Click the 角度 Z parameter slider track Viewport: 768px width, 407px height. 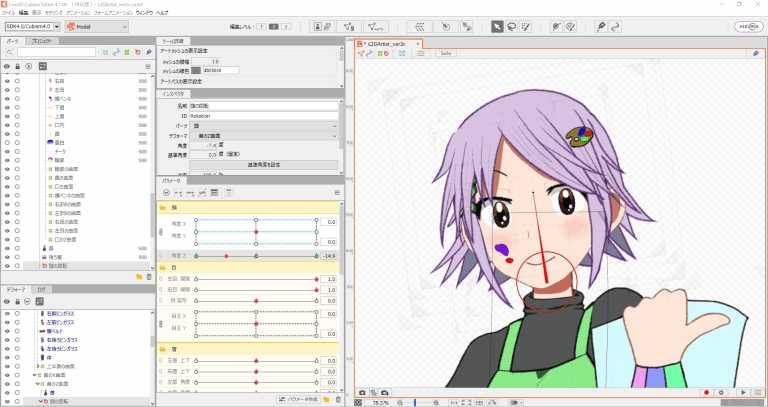pos(256,256)
